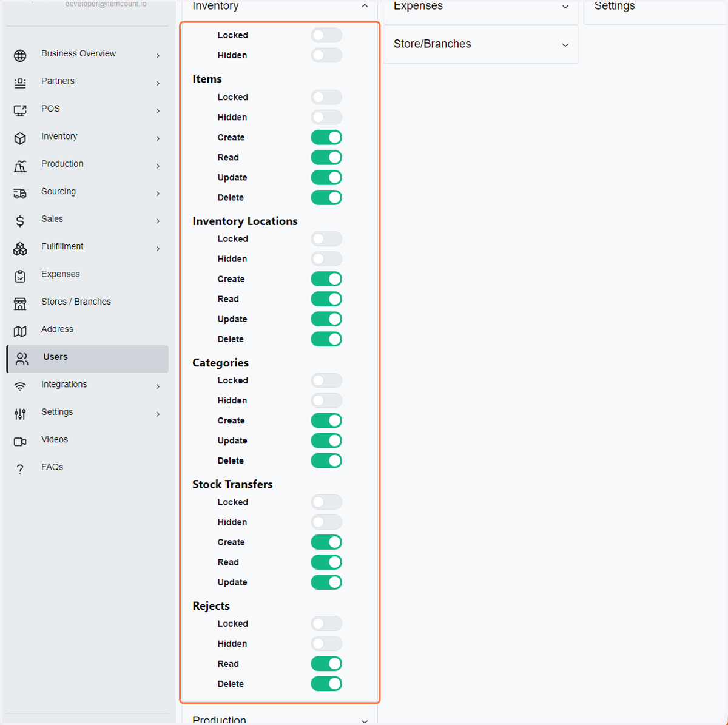Screen dimensions: 728x725
Task: Click the Fullfillment cubes icon
Action: pyautogui.click(x=20, y=249)
